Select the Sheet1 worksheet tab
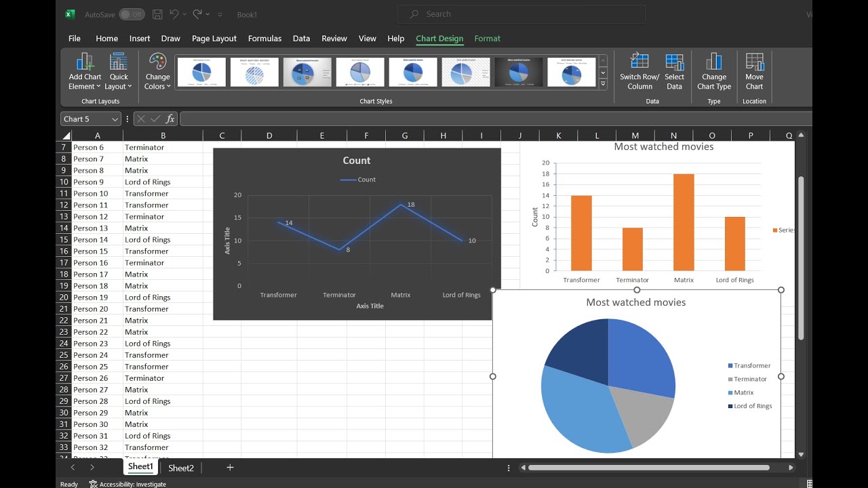The width and height of the screenshot is (868, 488). [x=140, y=467]
